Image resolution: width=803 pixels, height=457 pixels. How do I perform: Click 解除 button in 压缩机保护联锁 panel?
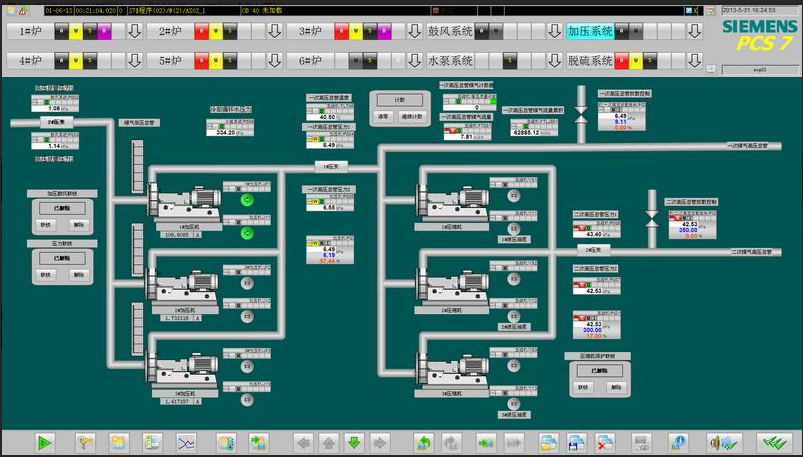point(616,387)
